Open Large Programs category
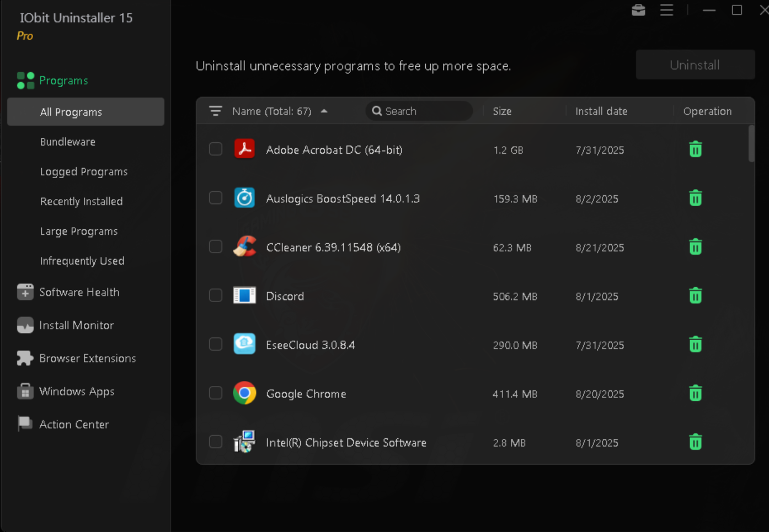 tap(79, 231)
